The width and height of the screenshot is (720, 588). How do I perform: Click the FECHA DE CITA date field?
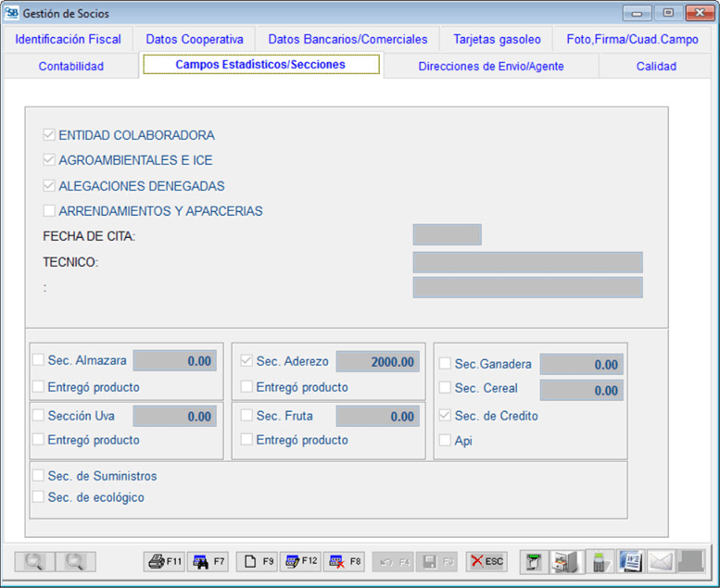pos(447,234)
